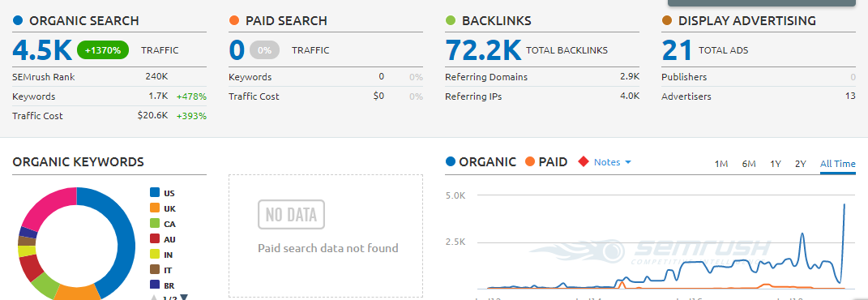Select the 1Y time range tab
Screen dimensions: 868x300
776,164
